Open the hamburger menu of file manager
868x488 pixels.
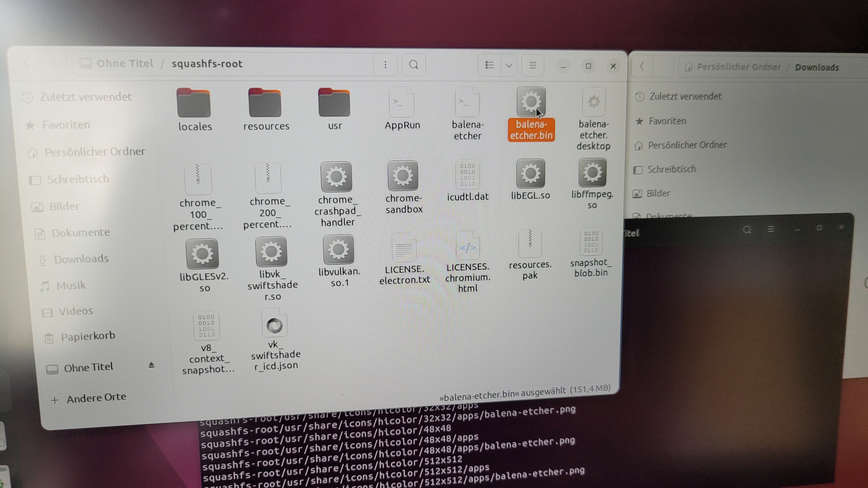(x=532, y=65)
